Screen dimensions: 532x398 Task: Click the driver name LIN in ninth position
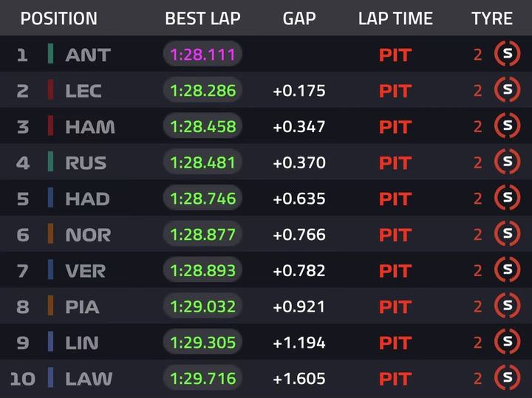point(82,343)
